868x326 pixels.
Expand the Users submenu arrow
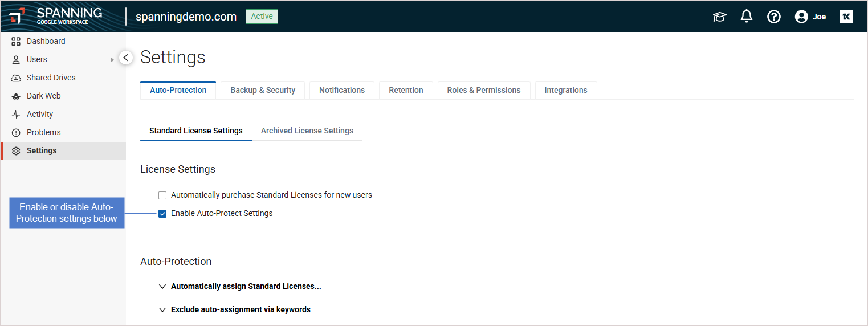112,60
